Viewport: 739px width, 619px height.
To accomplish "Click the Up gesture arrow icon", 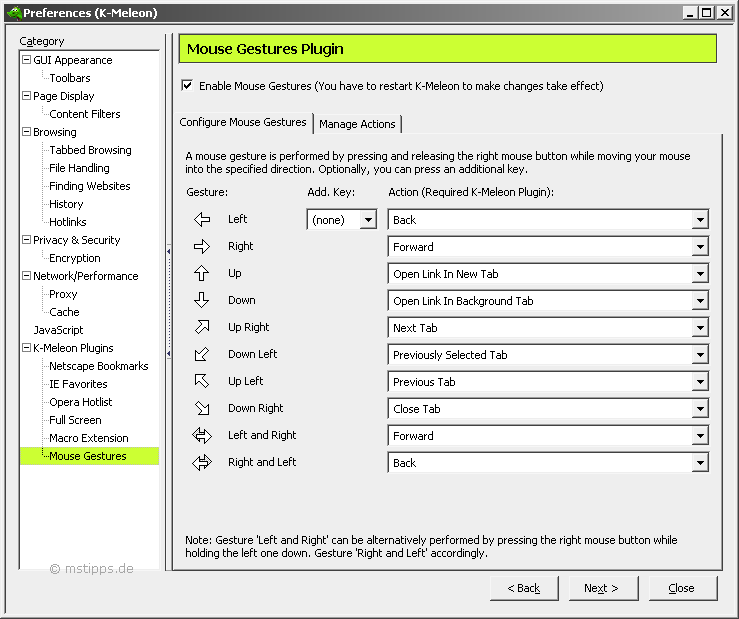I will (x=202, y=273).
